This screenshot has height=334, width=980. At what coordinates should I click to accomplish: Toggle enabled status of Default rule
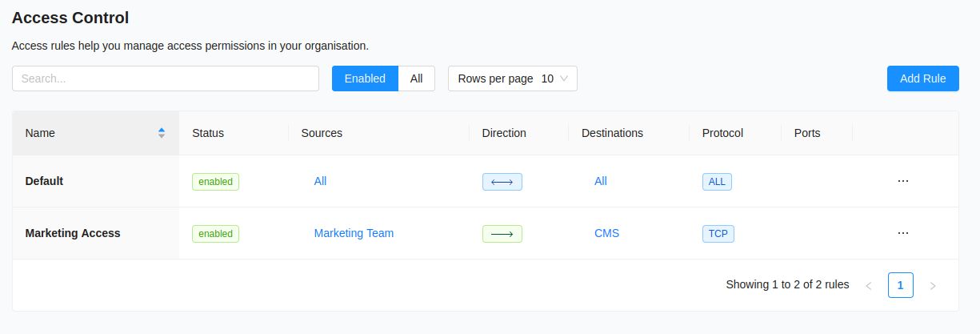pos(215,182)
